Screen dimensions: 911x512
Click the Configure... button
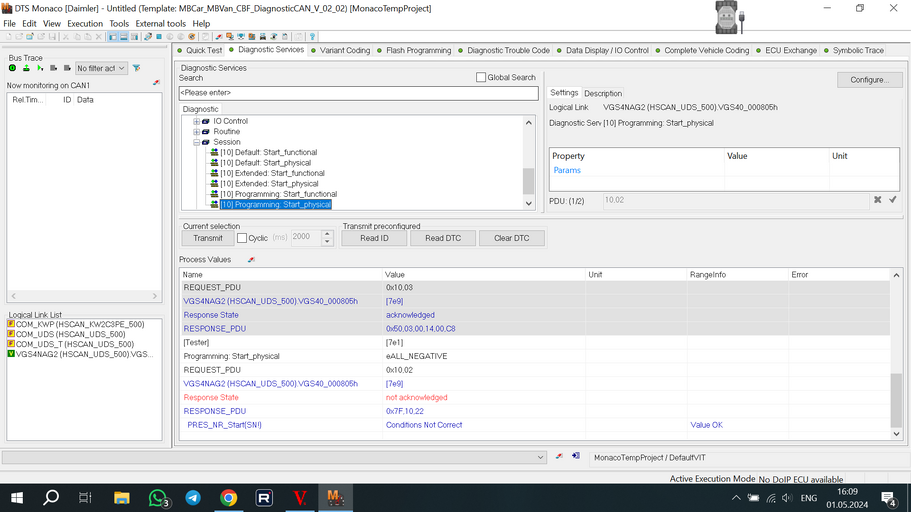(x=869, y=80)
